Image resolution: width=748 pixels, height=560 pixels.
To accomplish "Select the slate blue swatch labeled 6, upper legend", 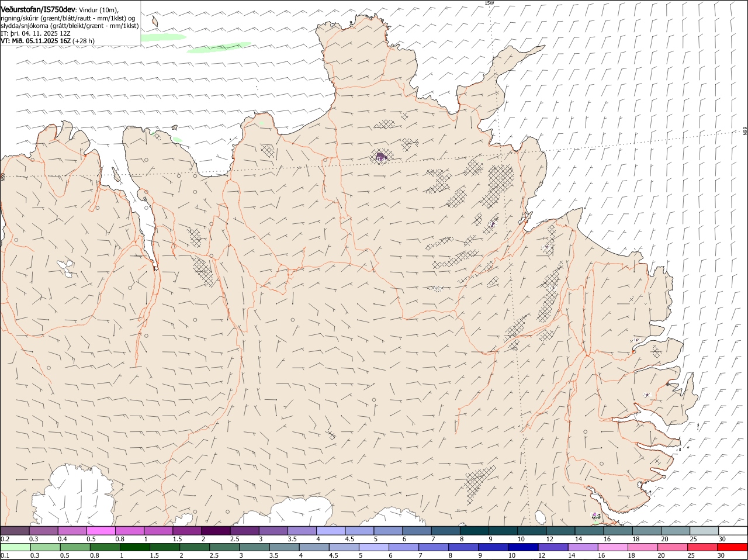I will [x=417, y=530].
